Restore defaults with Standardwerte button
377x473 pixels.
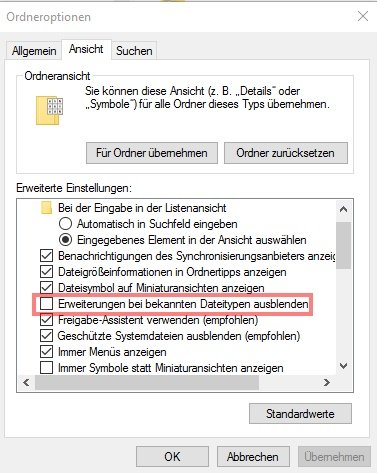point(300,414)
